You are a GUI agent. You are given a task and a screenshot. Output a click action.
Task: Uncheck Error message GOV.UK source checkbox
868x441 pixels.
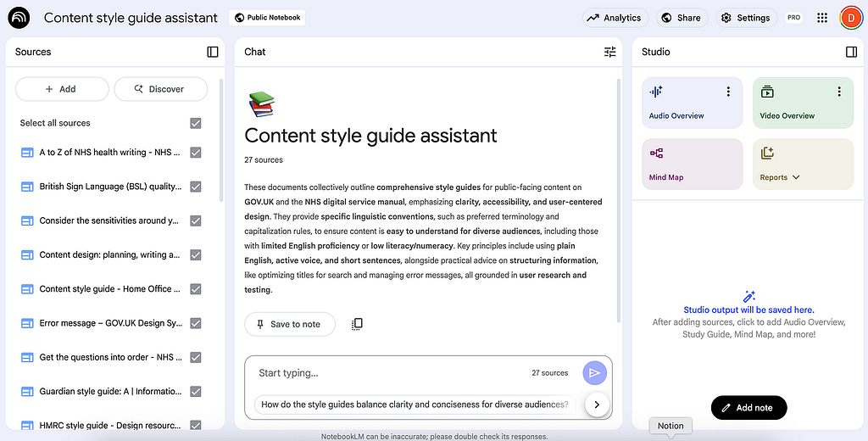click(196, 323)
